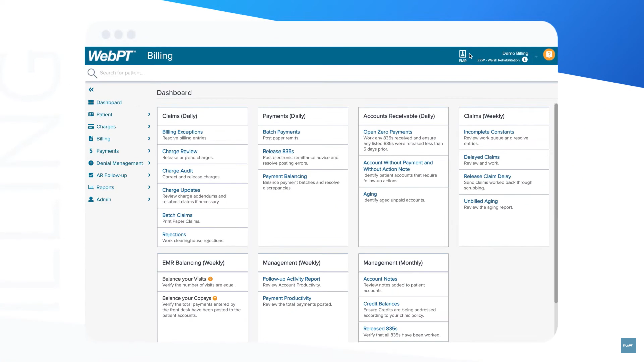Expand the Denial Management chevron
The image size is (644, 362).
click(x=149, y=163)
